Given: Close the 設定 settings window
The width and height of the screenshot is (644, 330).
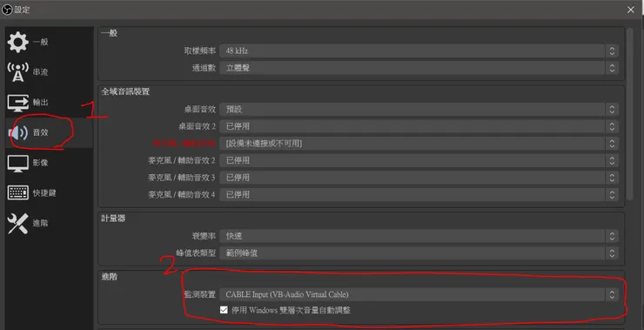Looking at the screenshot, I should click(631, 10).
